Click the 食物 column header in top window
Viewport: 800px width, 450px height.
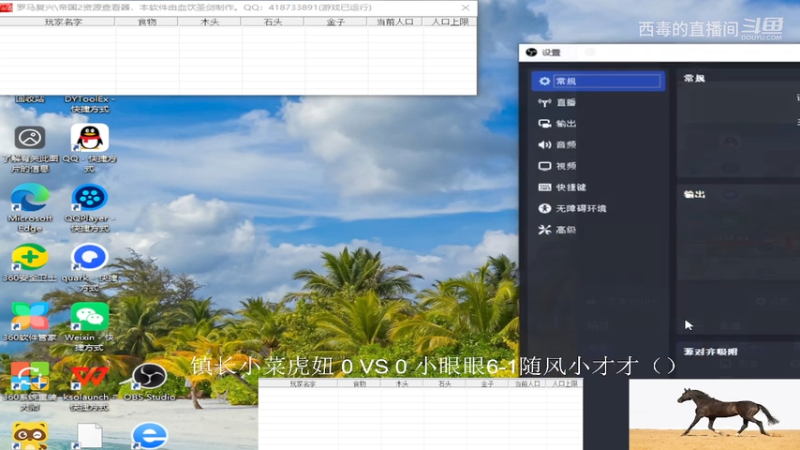147,22
